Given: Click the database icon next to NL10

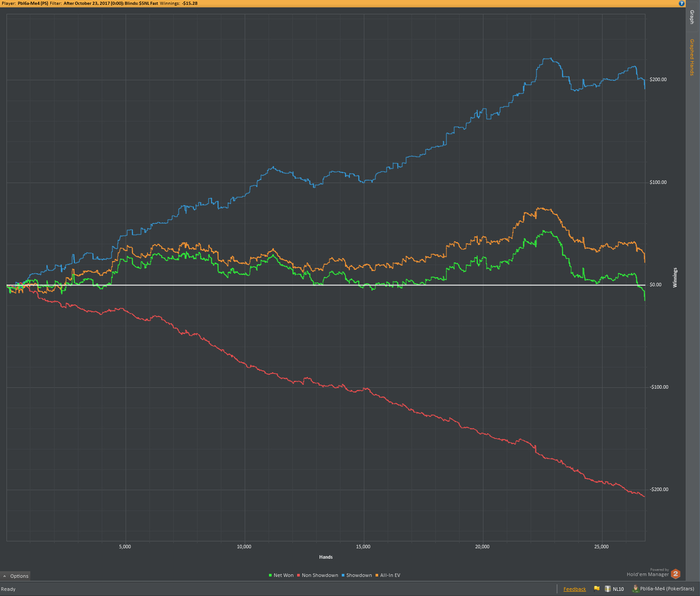Looking at the screenshot, I should coord(608,589).
